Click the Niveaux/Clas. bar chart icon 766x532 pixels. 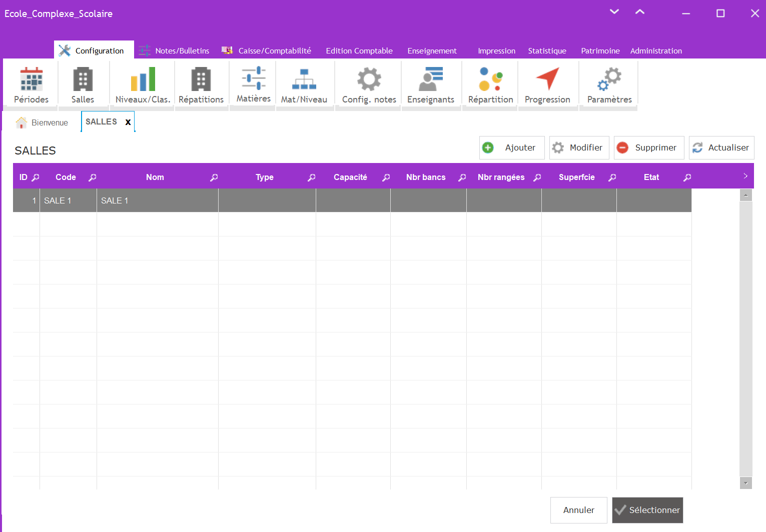143,80
